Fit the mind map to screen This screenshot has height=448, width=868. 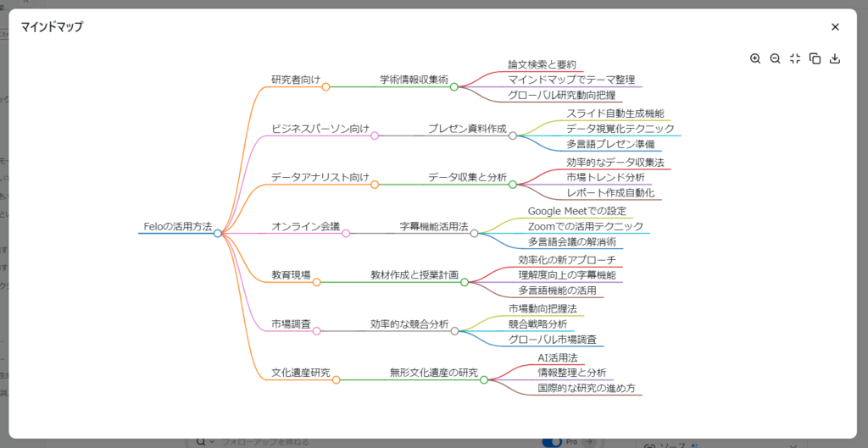795,58
